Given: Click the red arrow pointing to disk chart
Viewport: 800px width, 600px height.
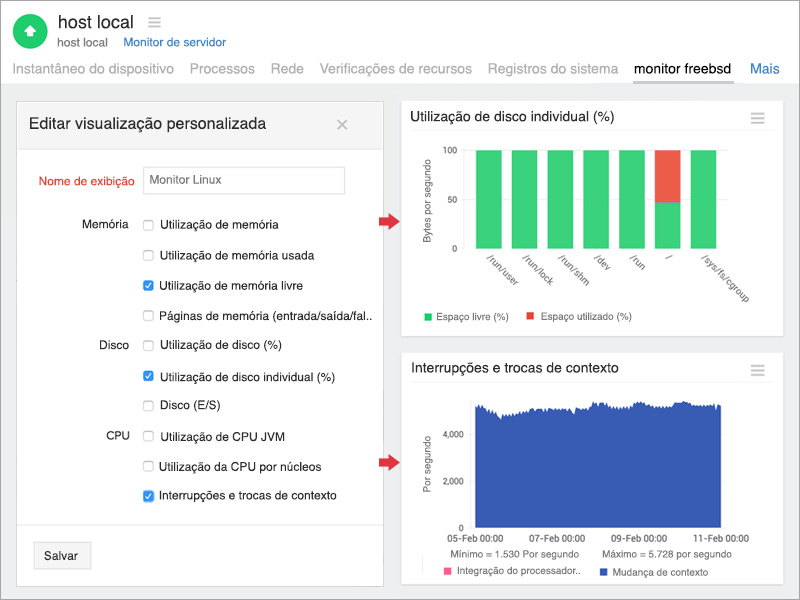Looking at the screenshot, I should (x=389, y=222).
